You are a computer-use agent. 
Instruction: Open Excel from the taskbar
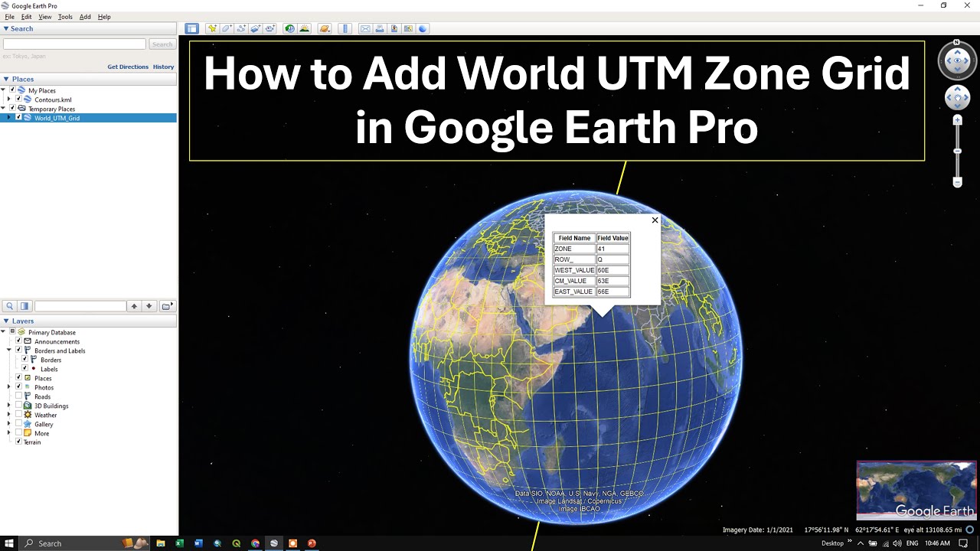[x=179, y=543]
